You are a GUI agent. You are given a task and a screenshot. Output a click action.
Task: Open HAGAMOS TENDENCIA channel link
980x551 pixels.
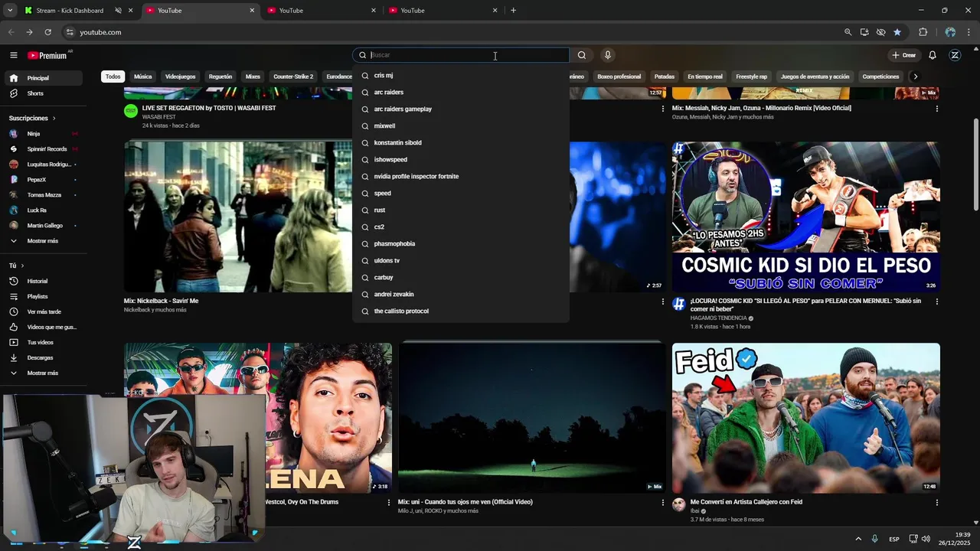coord(717,318)
